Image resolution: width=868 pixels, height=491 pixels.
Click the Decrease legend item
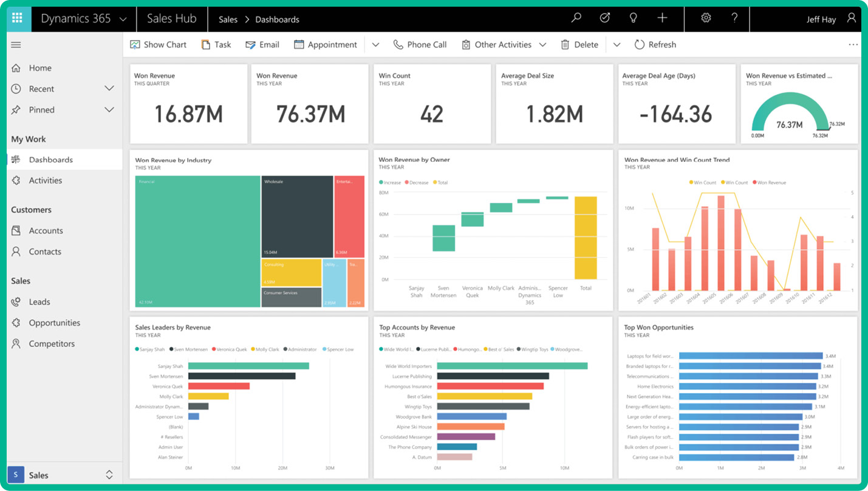point(417,182)
